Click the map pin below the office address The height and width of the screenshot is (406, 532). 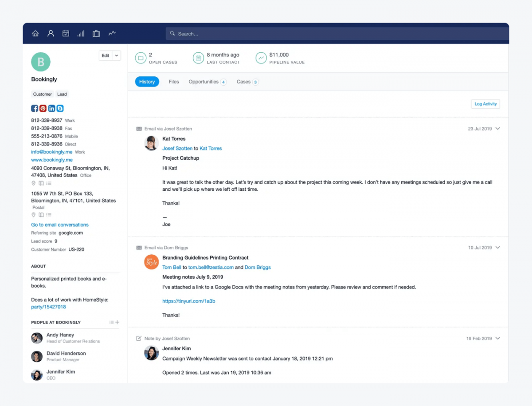[33, 183]
